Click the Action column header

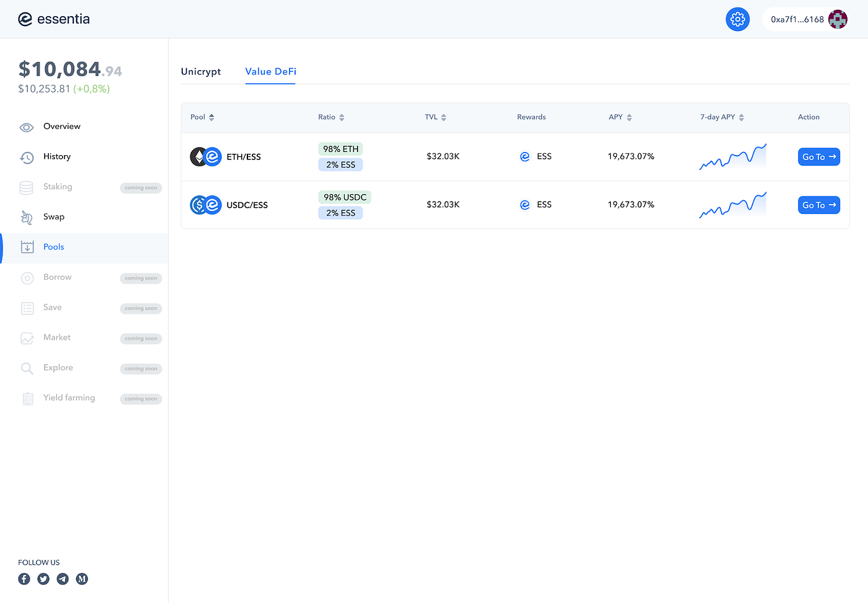(x=808, y=117)
